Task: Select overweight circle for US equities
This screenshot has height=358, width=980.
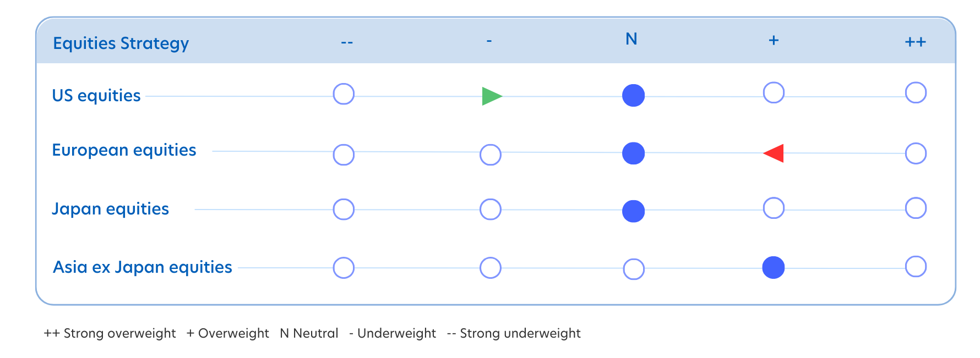Action: [774, 93]
